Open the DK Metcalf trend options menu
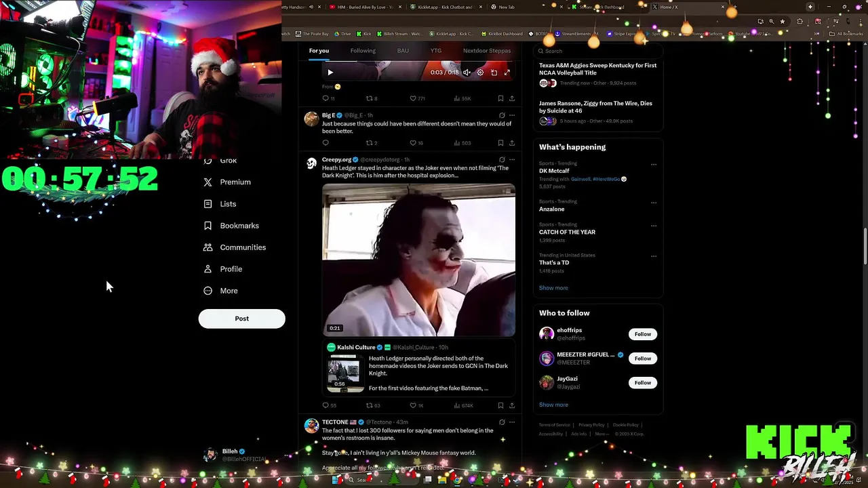The height and width of the screenshot is (488, 868). (x=654, y=164)
